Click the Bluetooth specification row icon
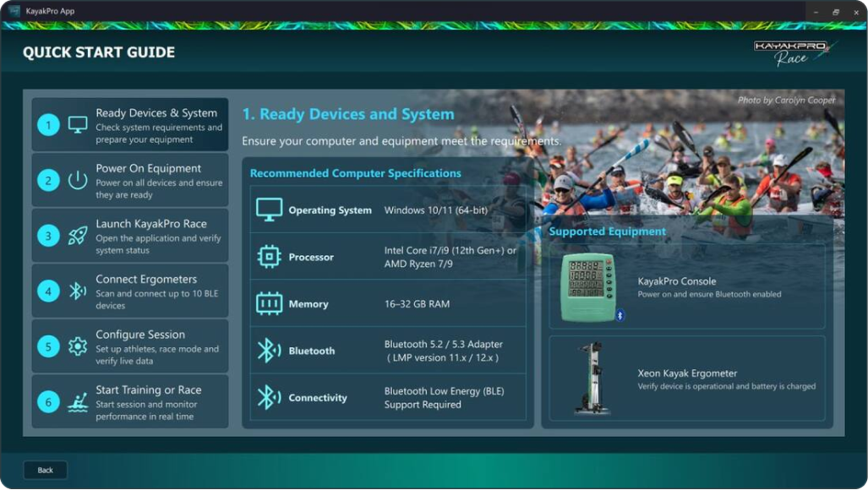868x490 pixels. point(269,351)
